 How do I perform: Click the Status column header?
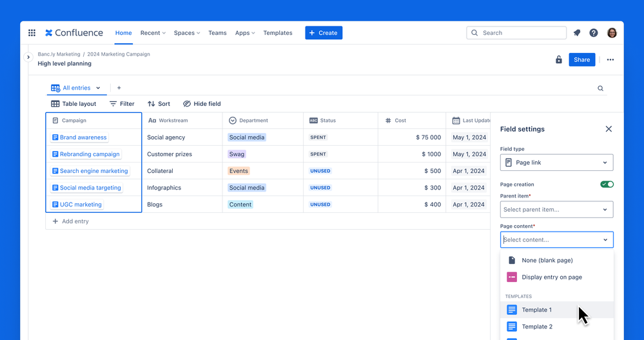(x=340, y=121)
